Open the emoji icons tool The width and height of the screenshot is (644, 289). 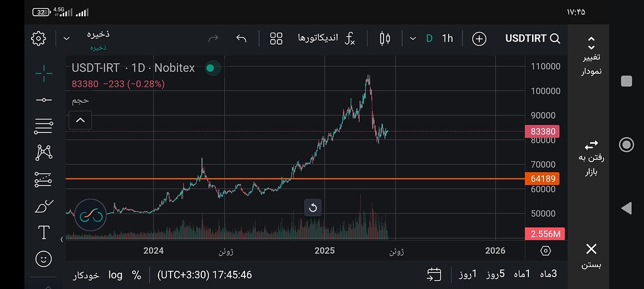click(43, 259)
